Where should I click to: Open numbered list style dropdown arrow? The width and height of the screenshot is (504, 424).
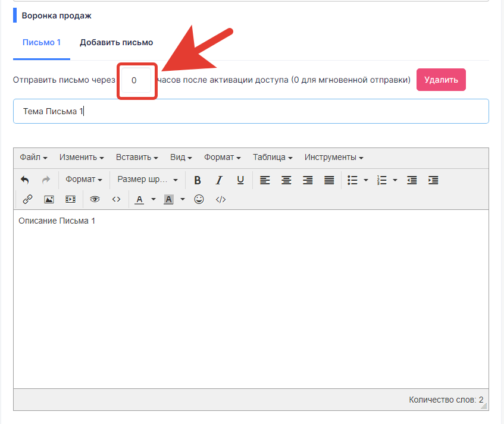coord(395,180)
